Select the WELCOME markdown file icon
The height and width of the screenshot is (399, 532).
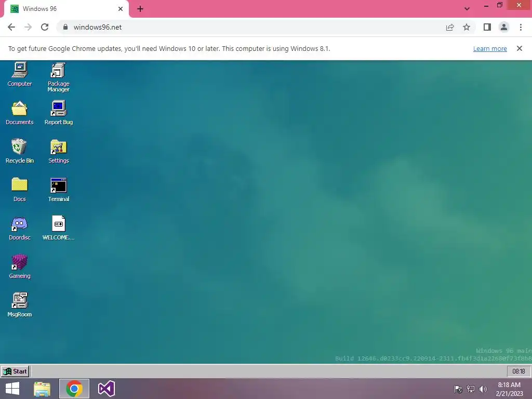point(58,229)
